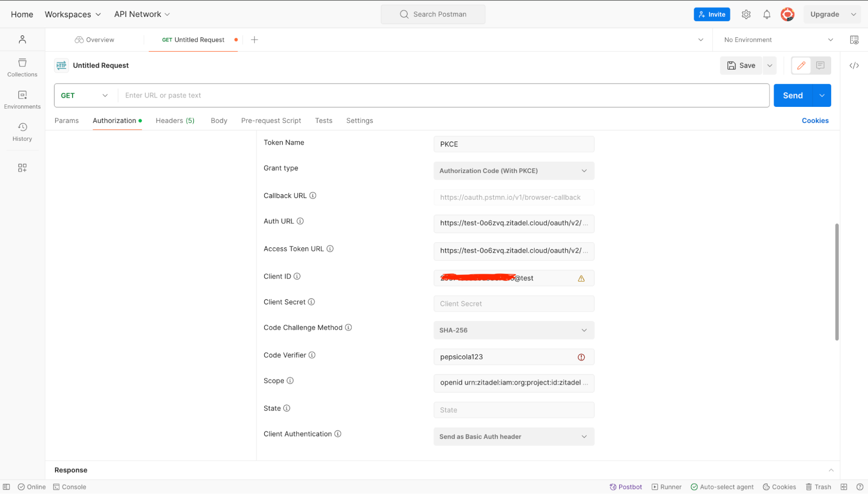Open the Console in status bar
Image resolution: width=868 pixels, height=494 pixels.
69,487
